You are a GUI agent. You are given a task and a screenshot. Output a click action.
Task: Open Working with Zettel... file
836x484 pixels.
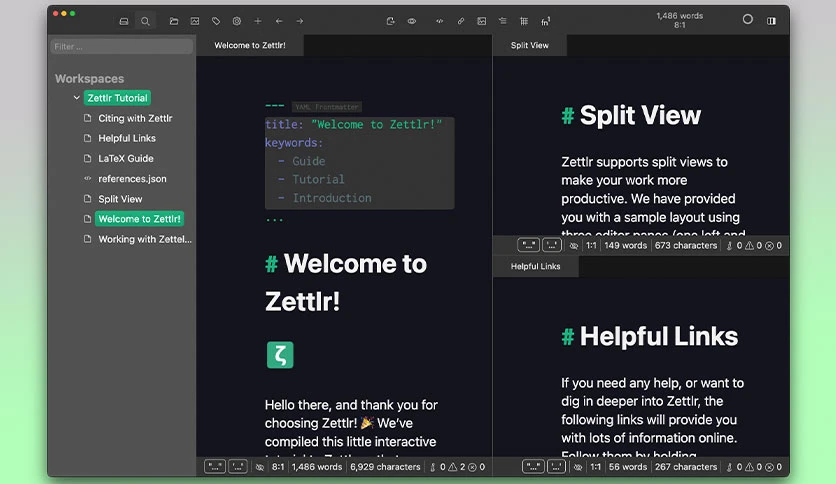pyautogui.click(x=145, y=239)
